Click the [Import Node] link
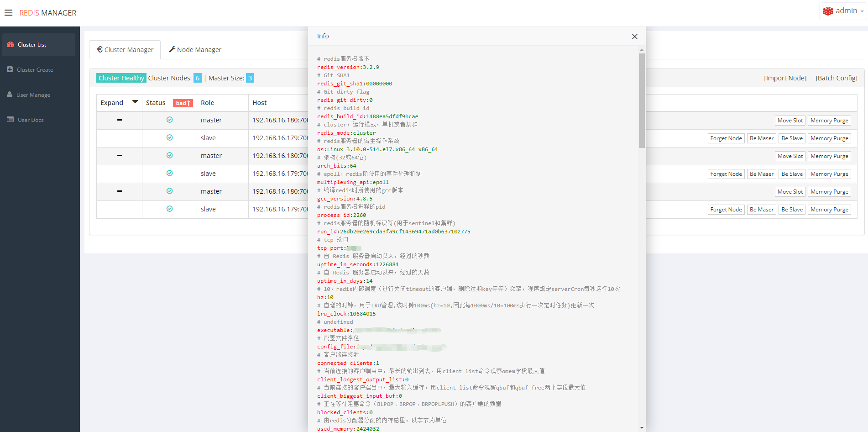 point(785,78)
